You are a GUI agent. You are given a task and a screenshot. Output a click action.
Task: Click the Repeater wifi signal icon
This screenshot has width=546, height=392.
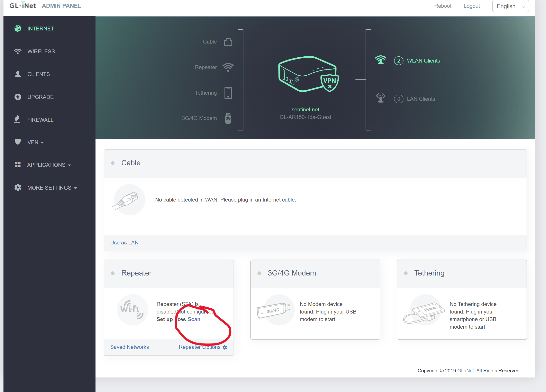pyautogui.click(x=228, y=67)
